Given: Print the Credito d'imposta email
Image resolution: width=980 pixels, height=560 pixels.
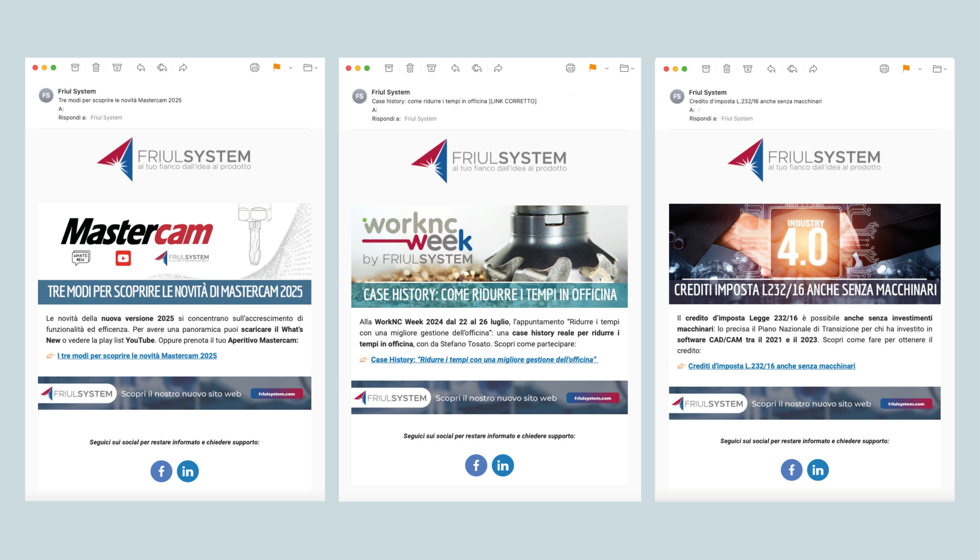Looking at the screenshot, I should click(884, 69).
